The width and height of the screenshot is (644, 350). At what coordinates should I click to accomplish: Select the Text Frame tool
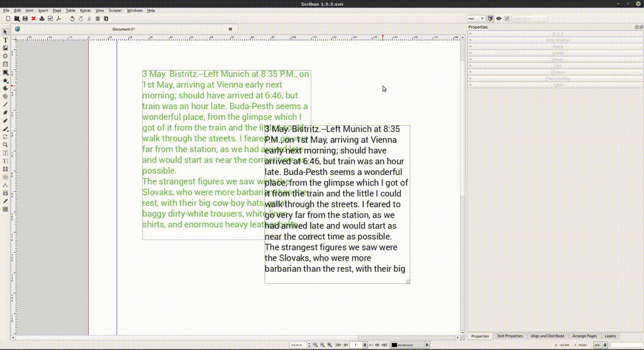(6, 40)
